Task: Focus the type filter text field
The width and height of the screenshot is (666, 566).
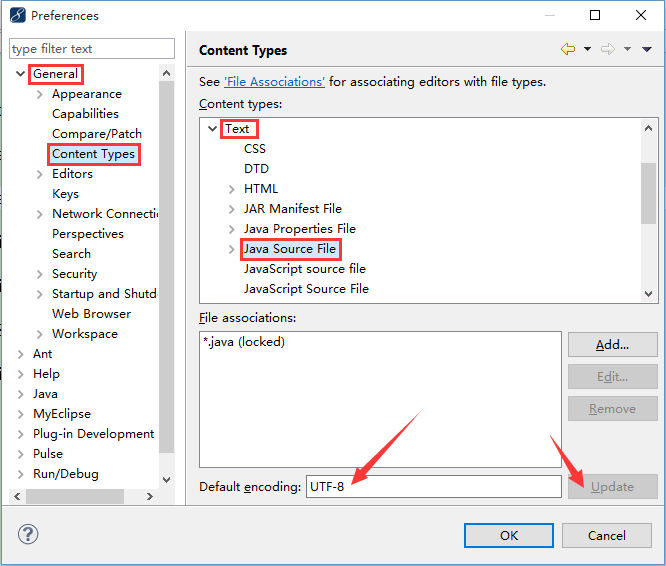Action: [x=92, y=48]
